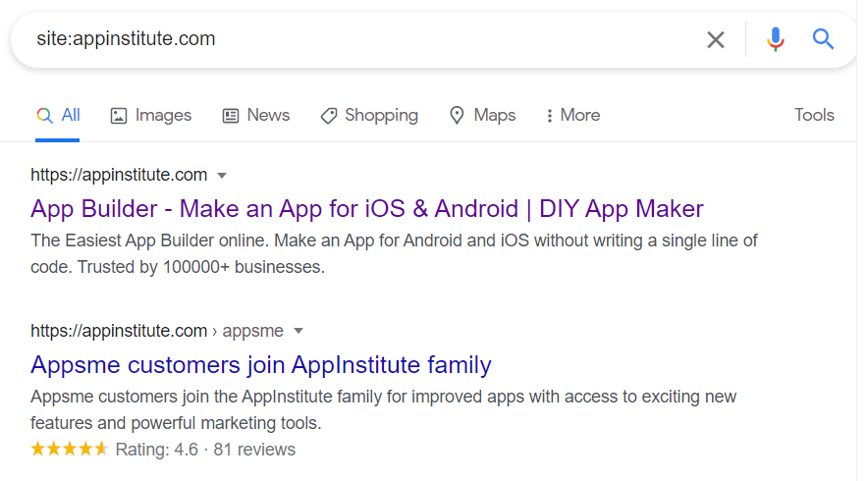Open the Maps tab
This screenshot has height=481, width=868.
[x=482, y=115]
